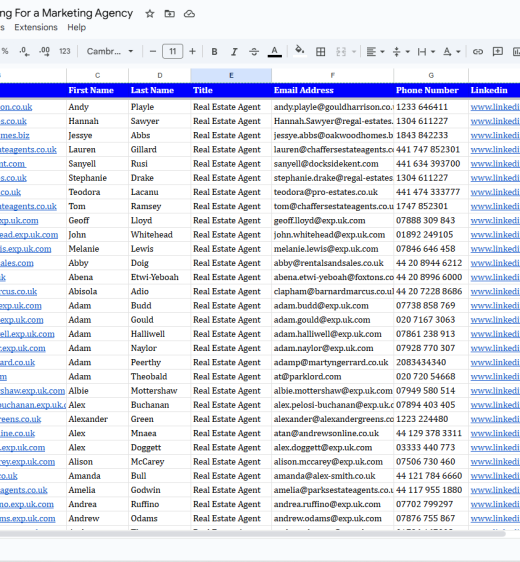
Task: Open the fill color picker
Action: [300, 51]
